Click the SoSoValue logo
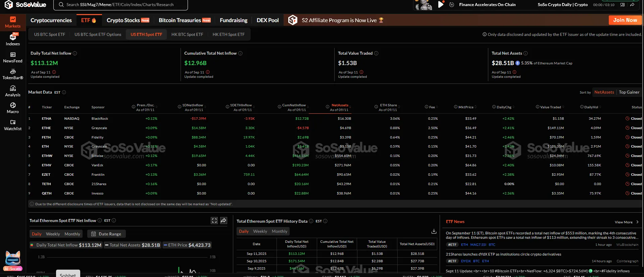The height and width of the screenshot is (277, 644). (25, 5)
